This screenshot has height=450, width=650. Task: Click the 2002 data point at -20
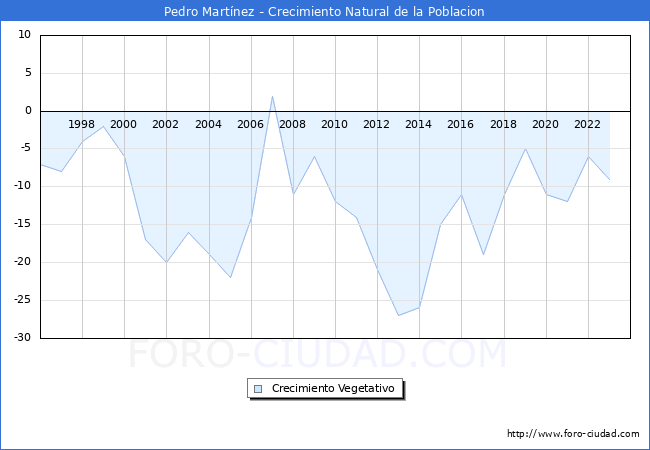pos(166,262)
